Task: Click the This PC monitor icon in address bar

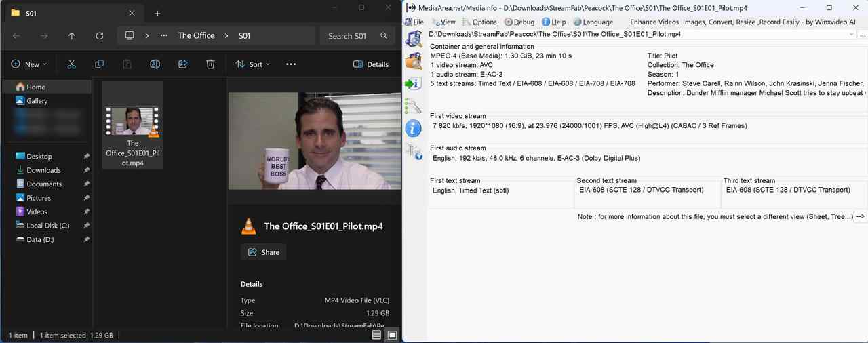Action: pyautogui.click(x=130, y=35)
